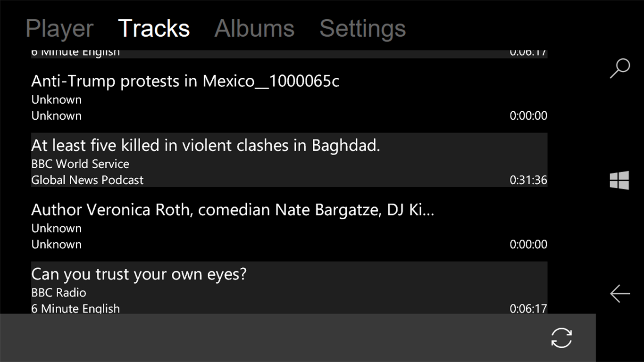Play the Anti-Trump protests in Mexico track

[185, 82]
